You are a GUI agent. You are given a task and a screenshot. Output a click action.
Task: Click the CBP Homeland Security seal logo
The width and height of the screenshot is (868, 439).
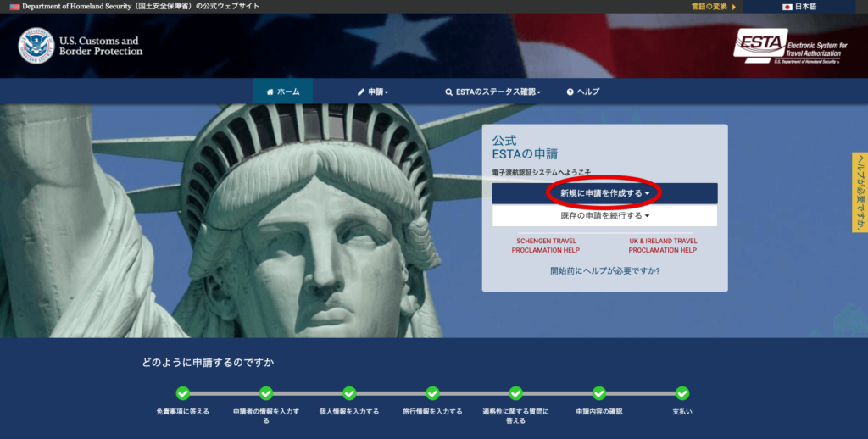(x=36, y=46)
